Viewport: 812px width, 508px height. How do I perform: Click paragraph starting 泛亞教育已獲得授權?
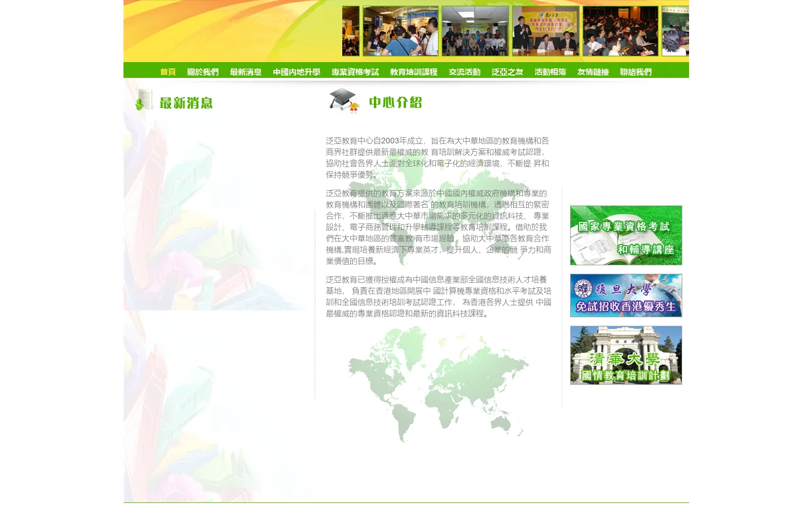438,296
